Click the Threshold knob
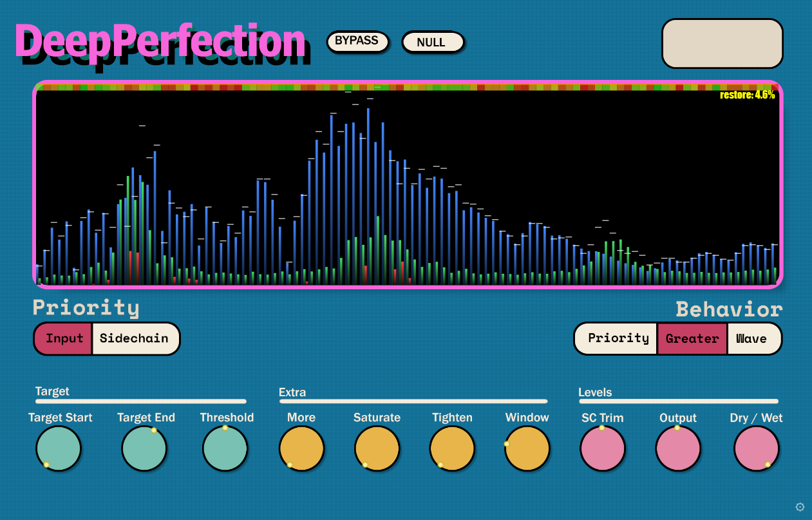This screenshot has width=812, height=520. tap(225, 448)
